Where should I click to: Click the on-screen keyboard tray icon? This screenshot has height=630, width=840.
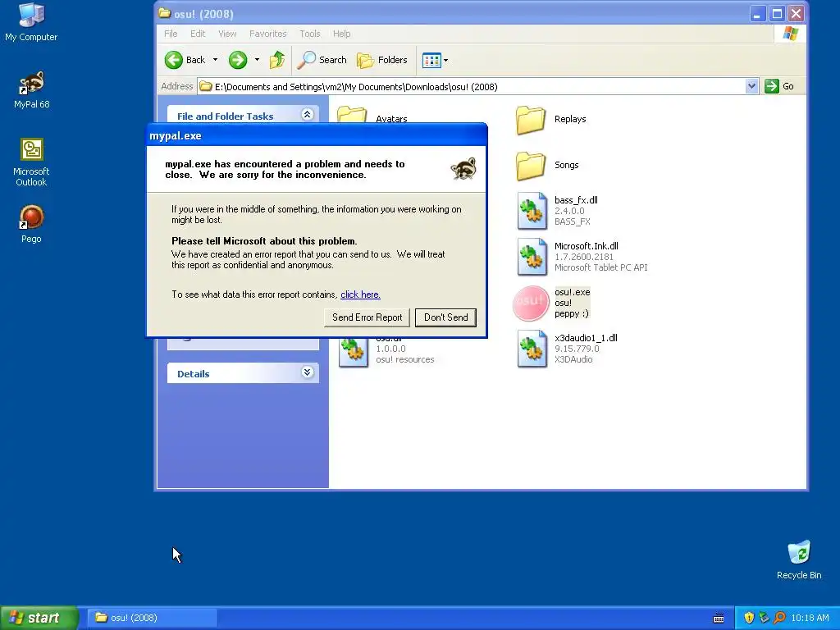click(x=719, y=619)
